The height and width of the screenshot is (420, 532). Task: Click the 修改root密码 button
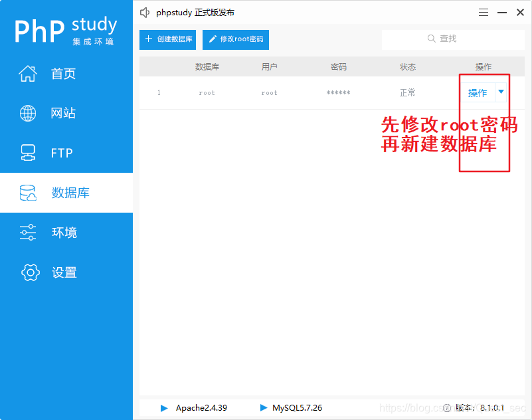coord(235,39)
